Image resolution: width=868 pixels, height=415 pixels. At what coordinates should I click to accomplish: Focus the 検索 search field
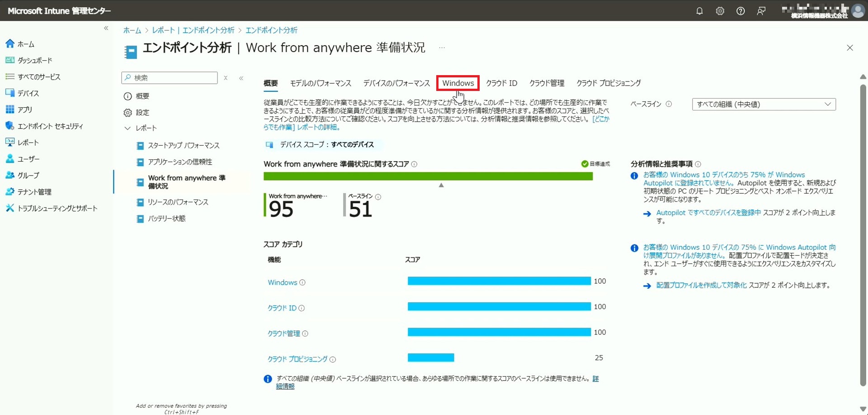coord(170,78)
